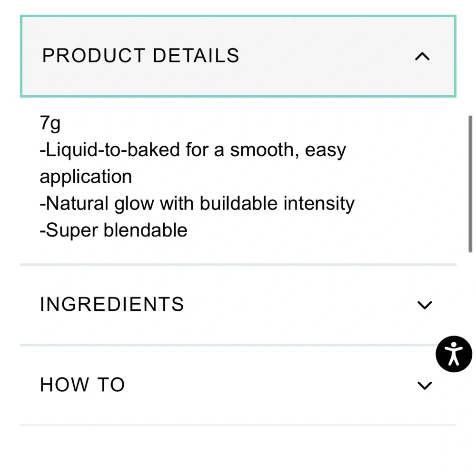Click the Natural glow buildable intensity line
Screen dimensions: 476x476
tap(197, 203)
